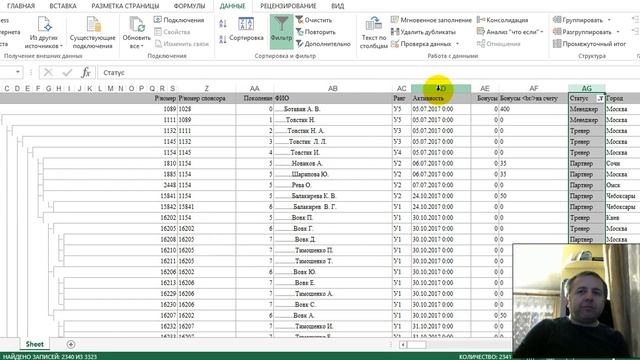Click cell with name Рева О.
This screenshot has width=640, height=360.
coord(333,185)
